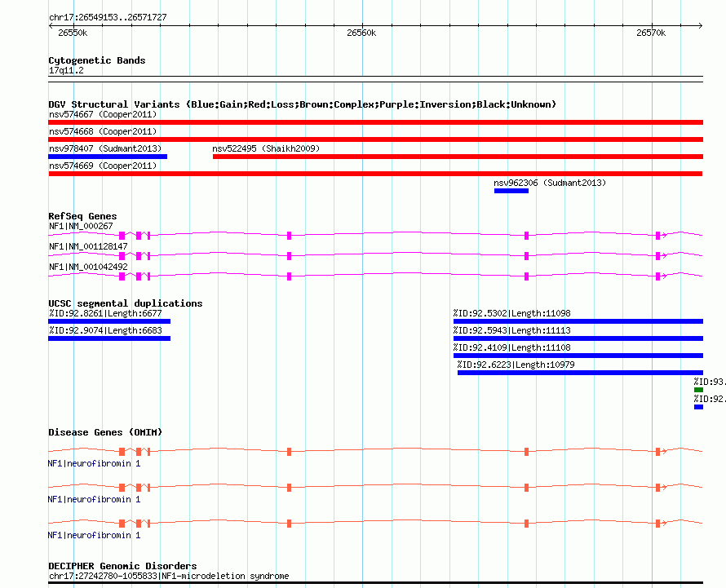The width and height of the screenshot is (726, 588).
Task: Open the Cytogenetic Bands track heading
Action: point(97,60)
